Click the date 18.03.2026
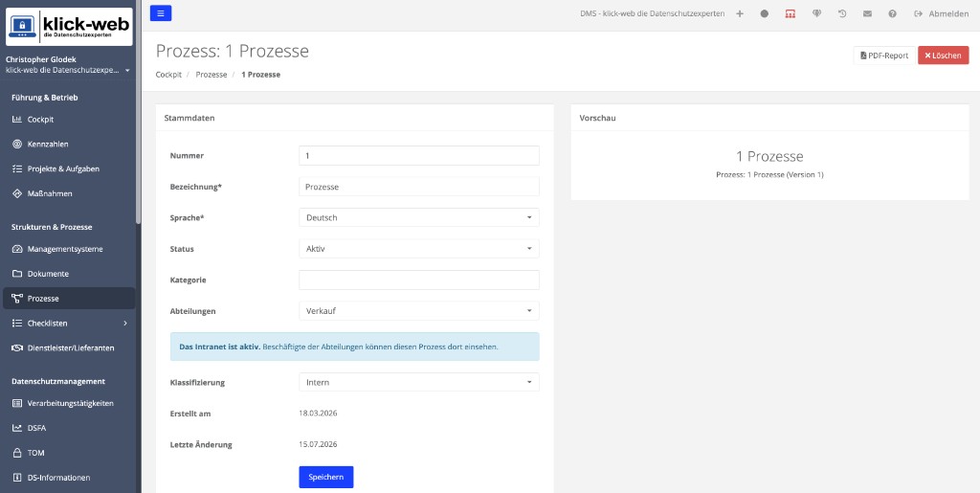 tap(318, 413)
